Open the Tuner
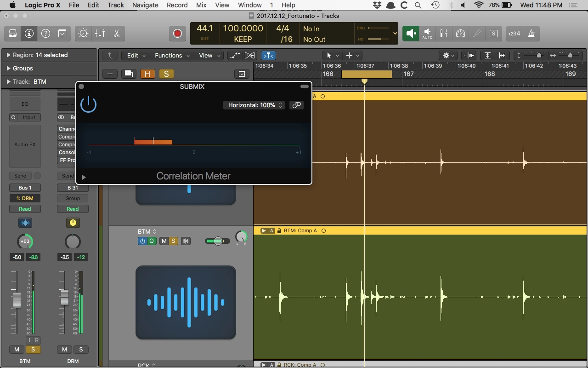This screenshot has height=368, width=588. pyautogui.click(x=477, y=34)
